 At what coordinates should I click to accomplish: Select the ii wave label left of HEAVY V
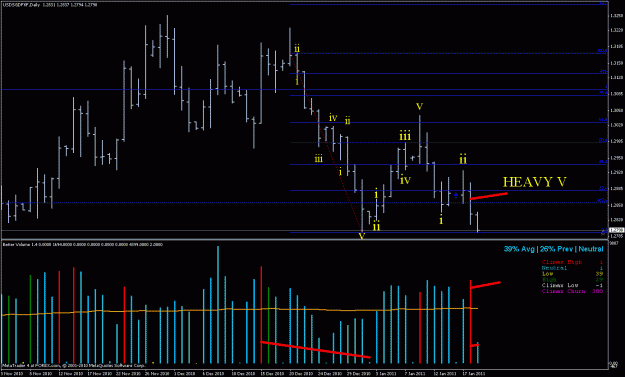(463, 160)
